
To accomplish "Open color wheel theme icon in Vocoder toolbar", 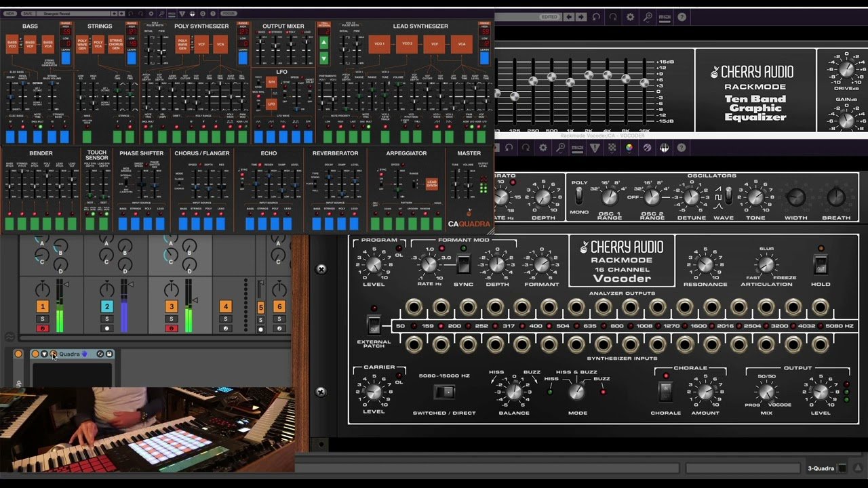I will pyautogui.click(x=629, y=147).
